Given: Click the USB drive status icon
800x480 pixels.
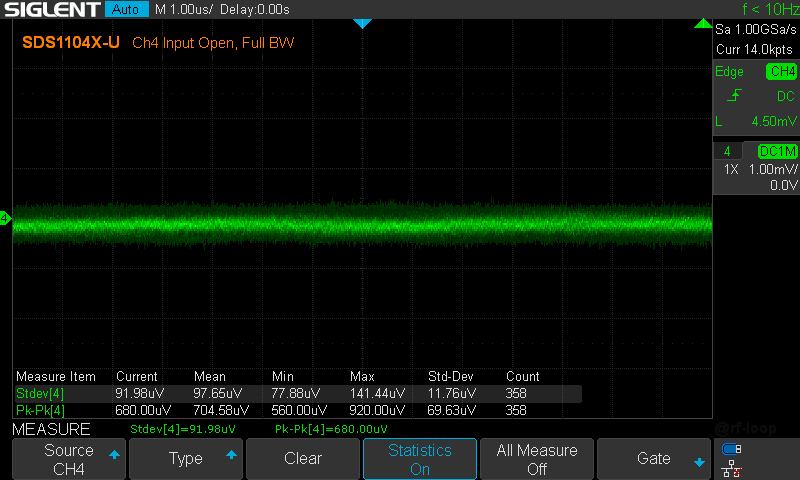Looking at the screenshot, I should 732,449.
